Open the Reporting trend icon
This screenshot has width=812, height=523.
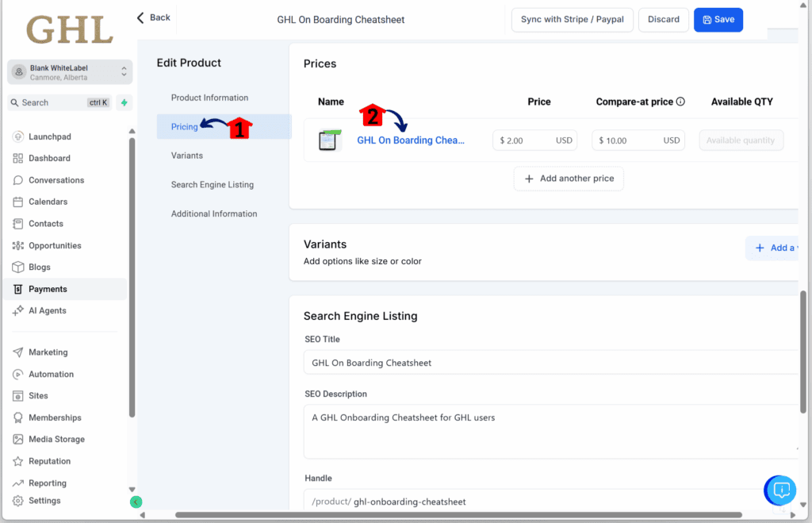point(18,483)
